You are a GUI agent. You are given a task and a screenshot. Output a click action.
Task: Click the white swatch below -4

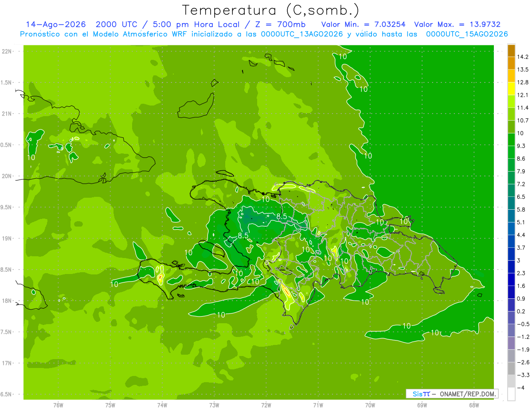pyautogui.click(x=511, y=394)
